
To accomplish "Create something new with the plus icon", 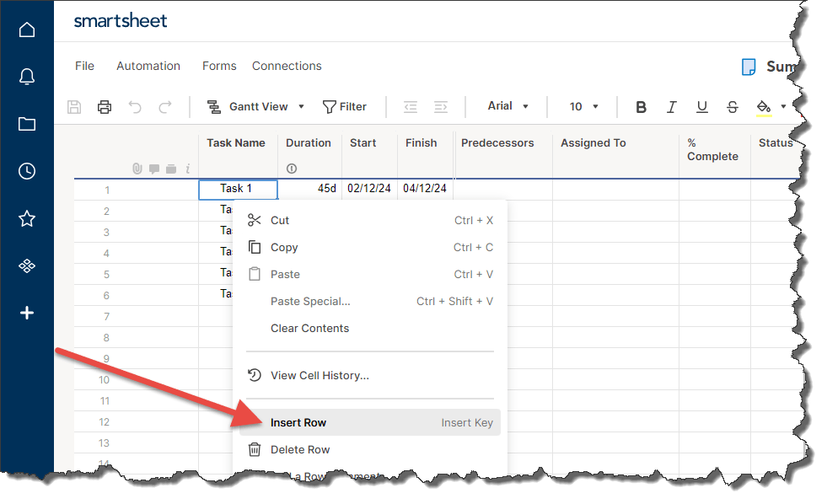I will pos(26,313).
